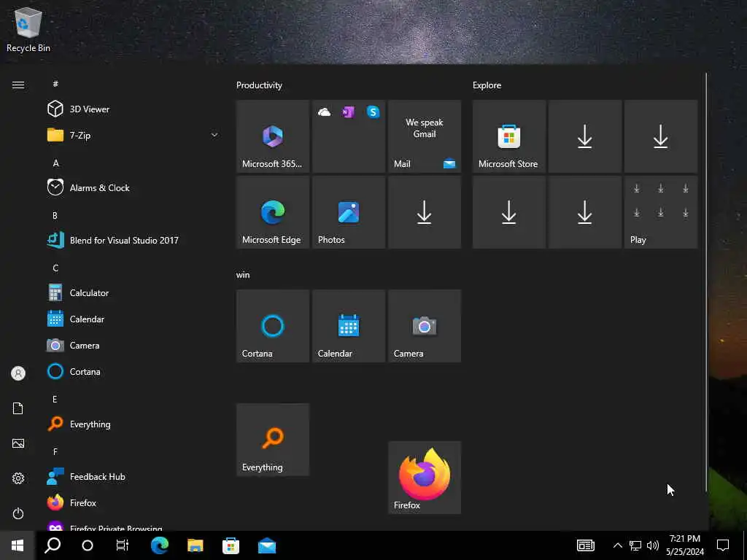
Task: Click OneNote icon in Office tile
Action: 348,112
